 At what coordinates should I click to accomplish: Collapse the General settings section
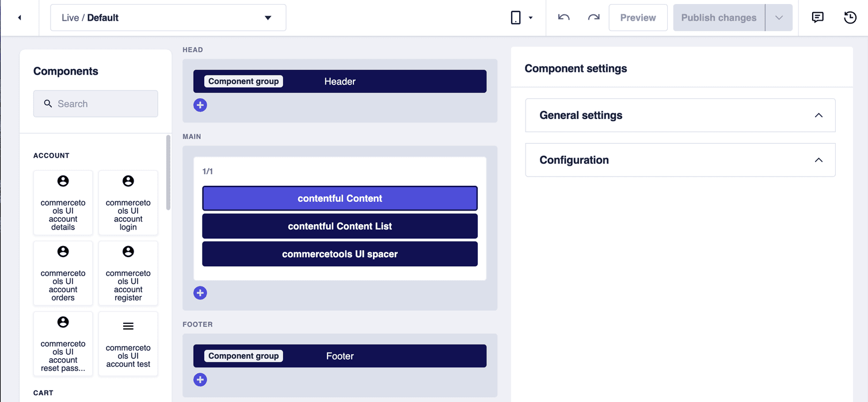[818, 115]
